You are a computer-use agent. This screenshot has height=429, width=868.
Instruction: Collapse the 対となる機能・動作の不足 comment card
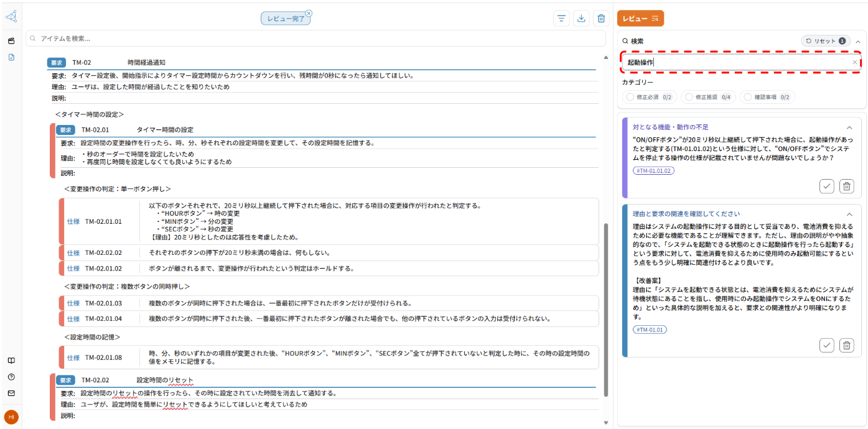pyautogui.click(x=849, y=127)
